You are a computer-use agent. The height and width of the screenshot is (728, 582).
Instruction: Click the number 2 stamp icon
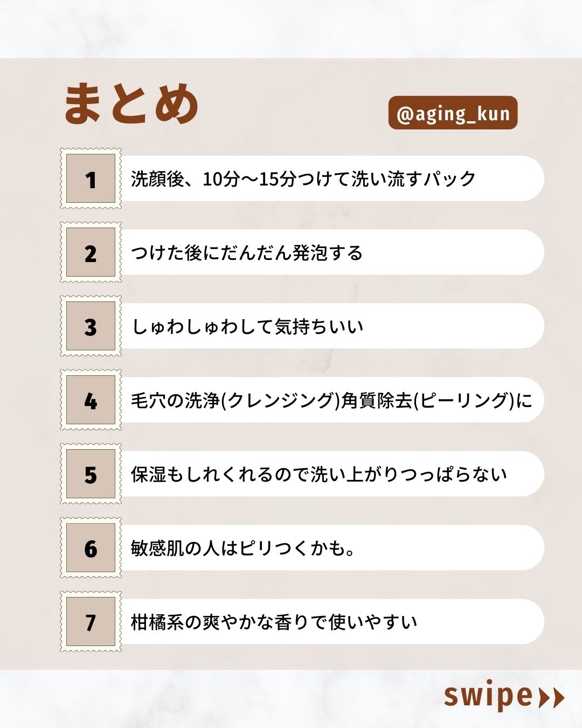click(91, 252)
